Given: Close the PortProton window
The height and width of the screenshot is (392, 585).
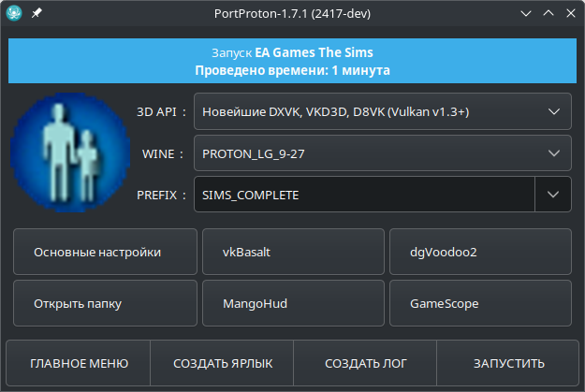Looking at the screenshot, I should point(571,13).
